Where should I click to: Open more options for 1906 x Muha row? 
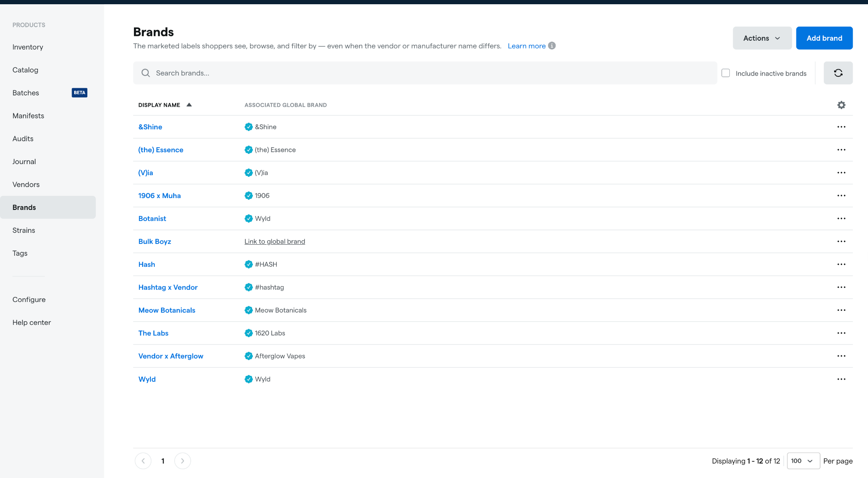pos(841,196)
